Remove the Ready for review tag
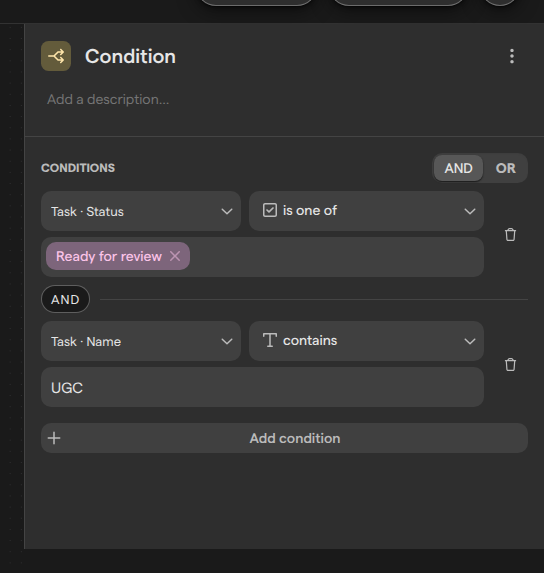The width and height of the screenshot is (544, 573). pyautogui.click(x=175, y=256)
